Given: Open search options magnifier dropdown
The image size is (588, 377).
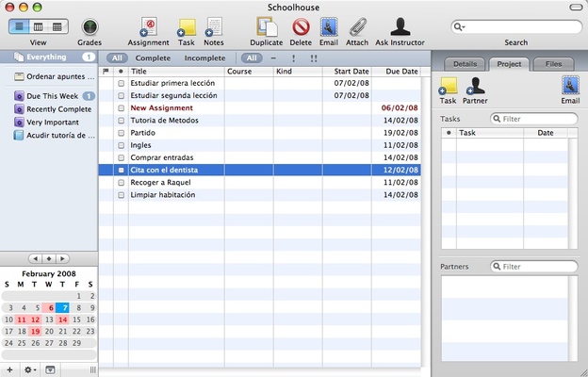Looking at the screenshot, I should click(459, 27).
